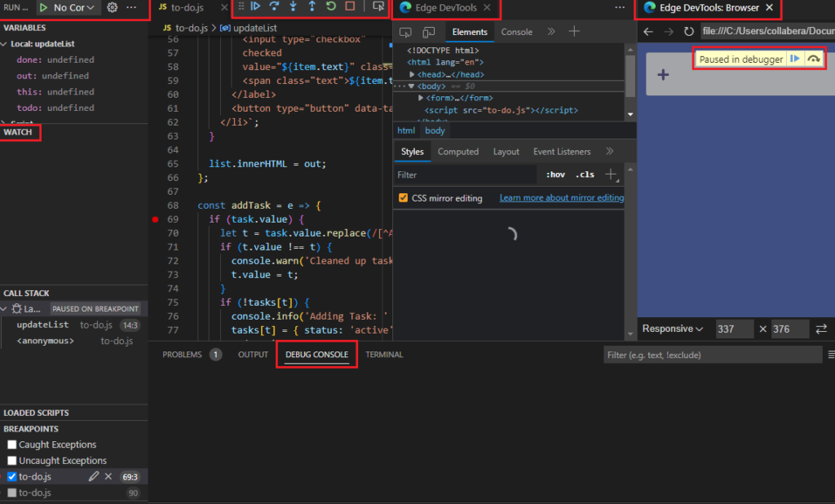Toggle the screencast icon in the debug toolbar
The width and height of the screenshot is (835, 504).
coord(378,6)
